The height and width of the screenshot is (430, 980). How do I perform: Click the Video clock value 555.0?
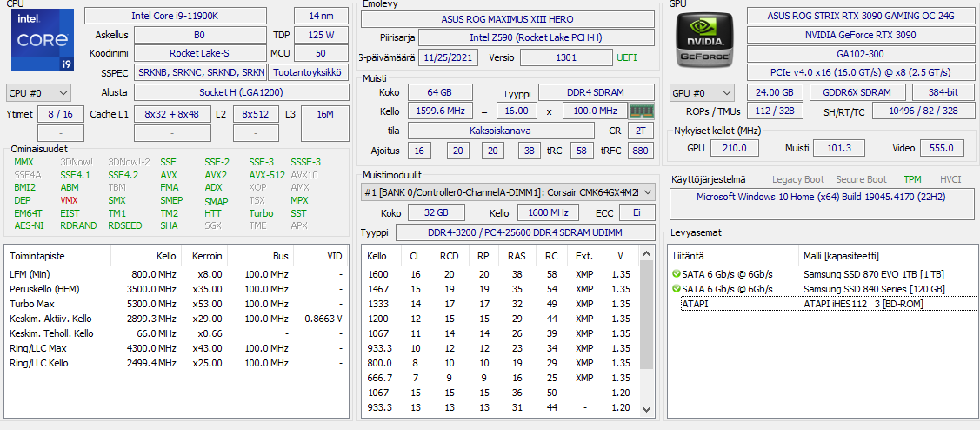[x=942, y=148]
